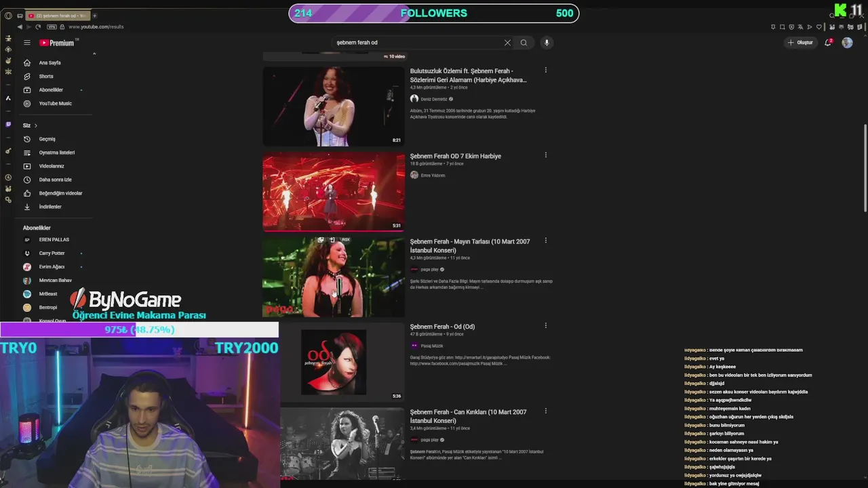868x488 pixels.
Task: Open the notifications bell
Action: coord(829,42)
